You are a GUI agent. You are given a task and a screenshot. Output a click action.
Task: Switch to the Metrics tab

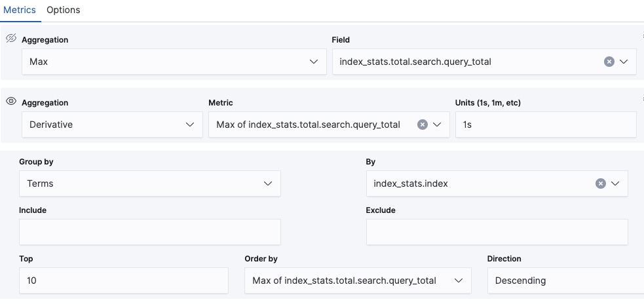tap(20, 10)
